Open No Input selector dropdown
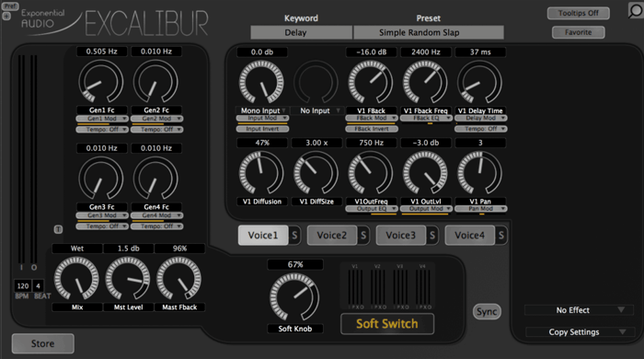This screenshot has width=644, height=359. (x=316, y=110)
